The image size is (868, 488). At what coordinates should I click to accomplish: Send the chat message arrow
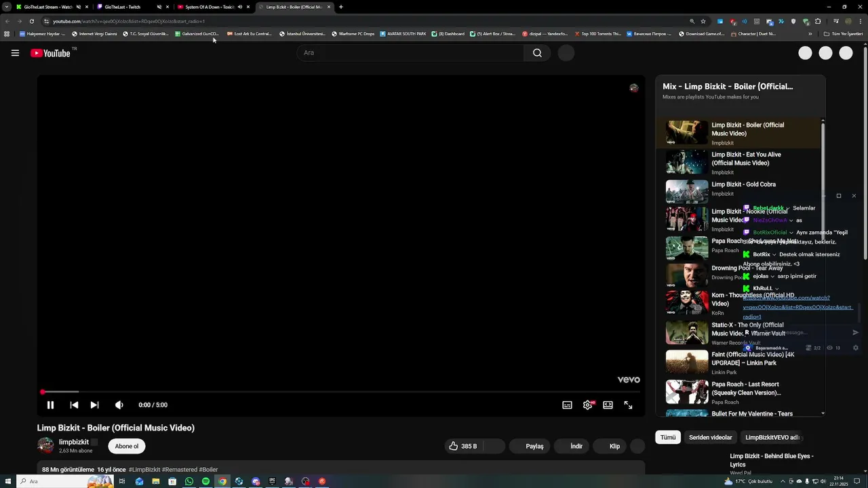pos(855,333)
